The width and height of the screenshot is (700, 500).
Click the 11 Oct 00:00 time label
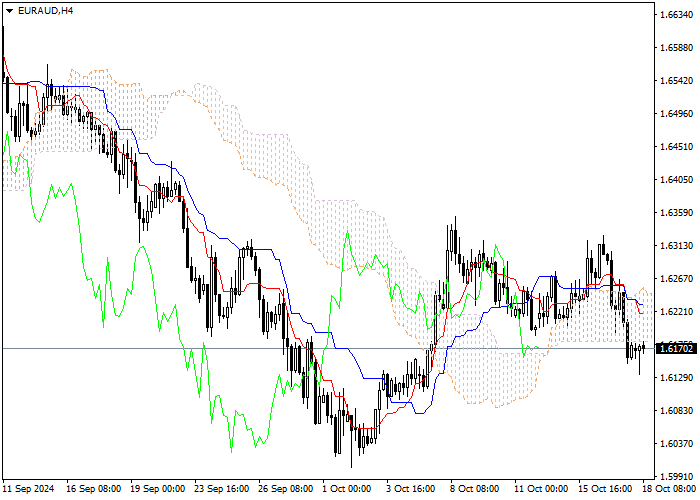tap(541, 489)
